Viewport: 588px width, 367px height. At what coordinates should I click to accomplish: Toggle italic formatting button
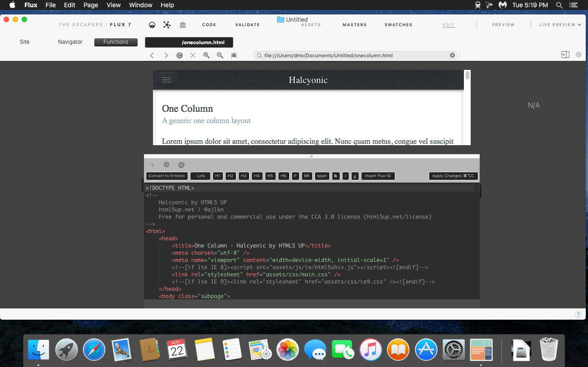346,176
